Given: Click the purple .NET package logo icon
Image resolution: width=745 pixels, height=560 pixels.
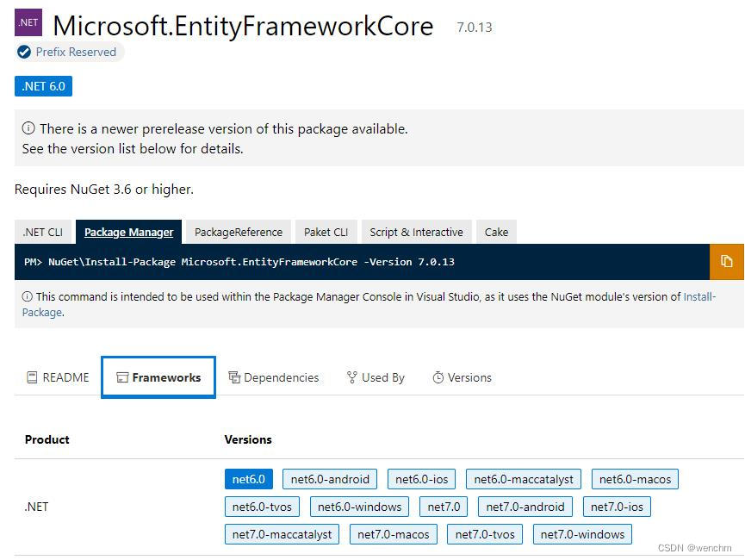Looking at the screenshot, I should coord(28,22).
